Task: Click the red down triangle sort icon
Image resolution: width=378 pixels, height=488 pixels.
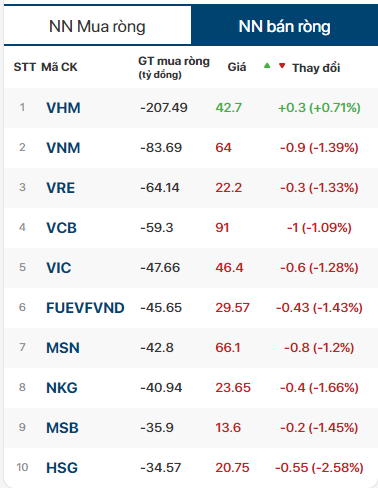Action: [x=282, y=66]
